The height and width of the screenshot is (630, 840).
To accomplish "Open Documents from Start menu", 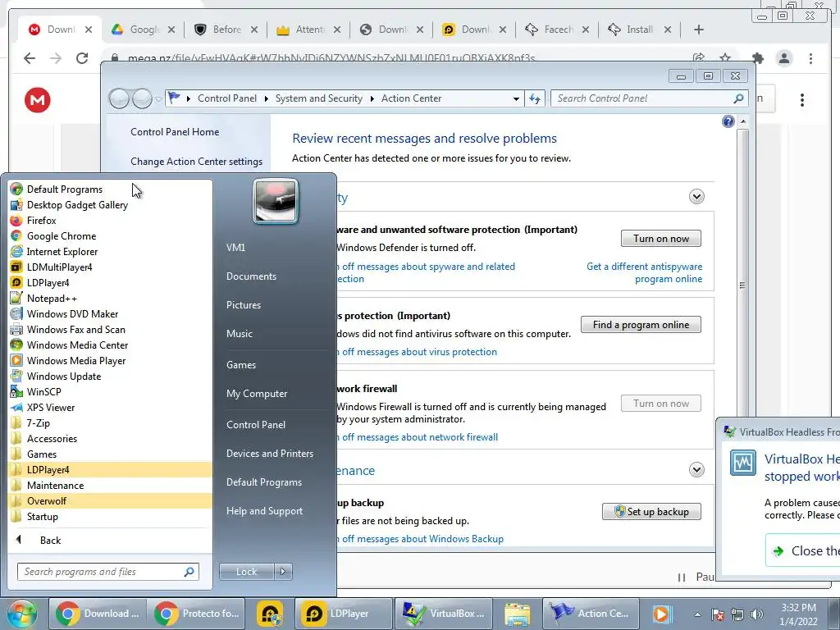I will pyautogui.click(x=251, y=276).
